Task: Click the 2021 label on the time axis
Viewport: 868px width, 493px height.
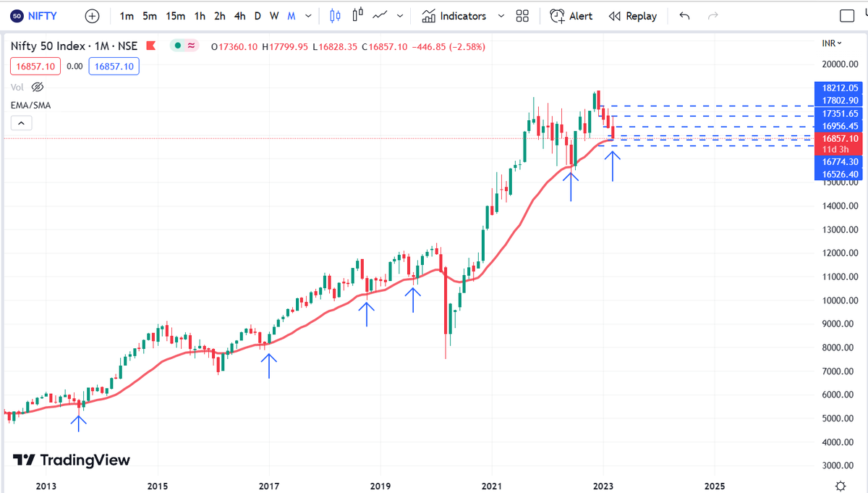Action: [x=492, y=486]
